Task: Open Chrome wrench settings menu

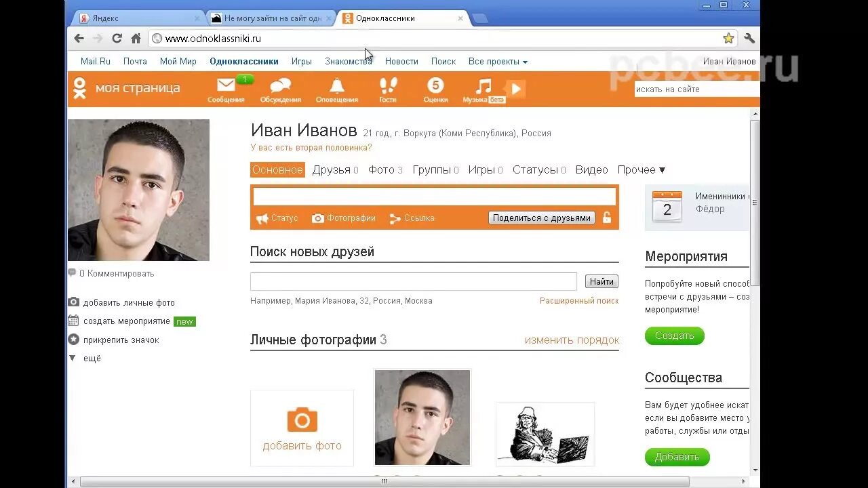Action: tap(749, 39)
